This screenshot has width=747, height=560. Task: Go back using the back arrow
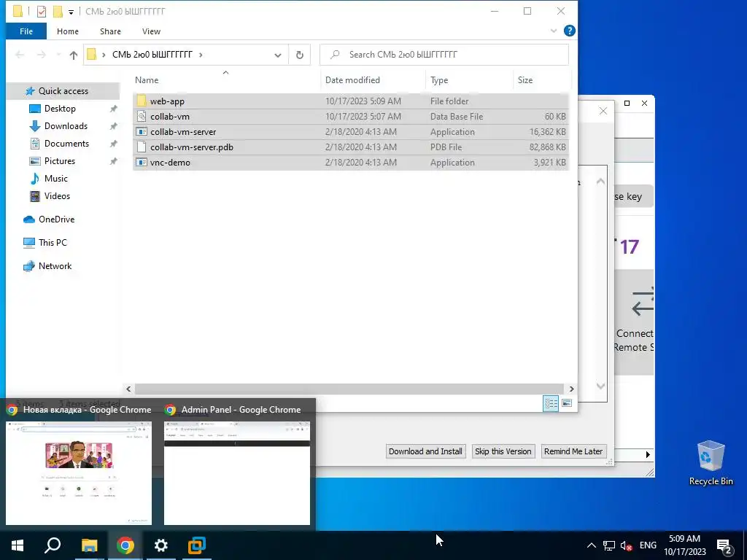point(20,55)
